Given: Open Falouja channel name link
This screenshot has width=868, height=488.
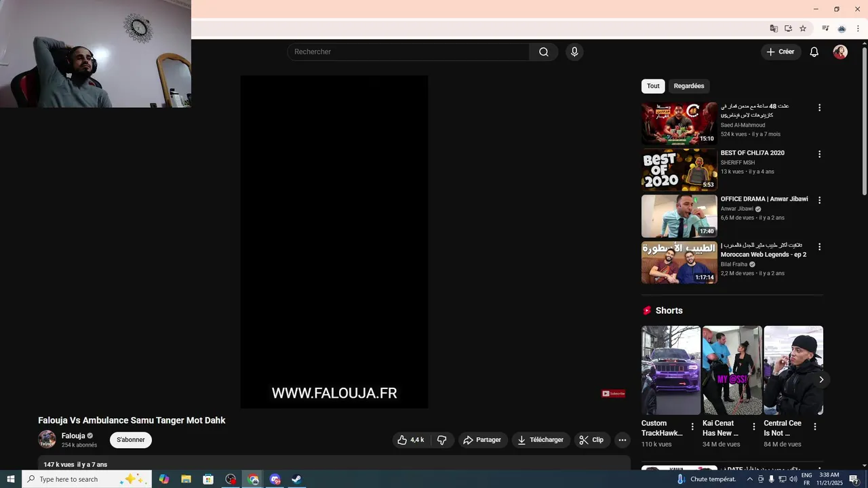Looking at the screenshot, I should tap(73, 436).
